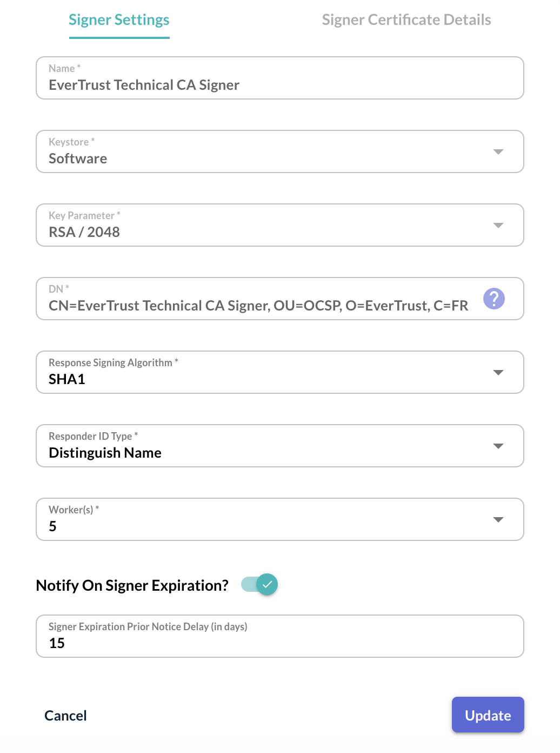Image resolution: width=560 pixels, height=753 pixels.
Task: Expand the Key Parameter selector
Action: pyautogui.click(x=498, y=225)
